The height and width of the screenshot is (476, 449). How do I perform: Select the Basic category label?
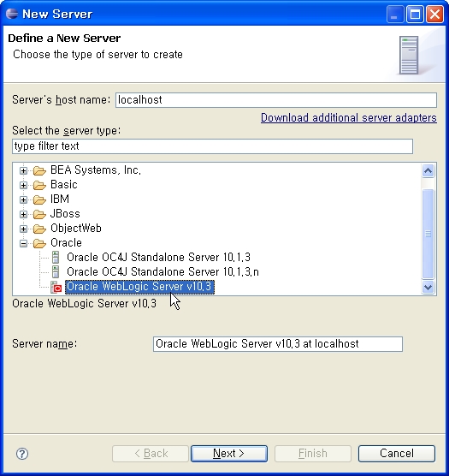coord(63,185)
